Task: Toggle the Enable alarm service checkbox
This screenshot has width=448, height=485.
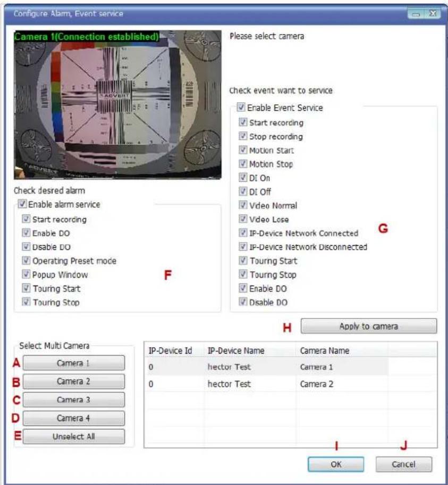Action: [22, 204]
